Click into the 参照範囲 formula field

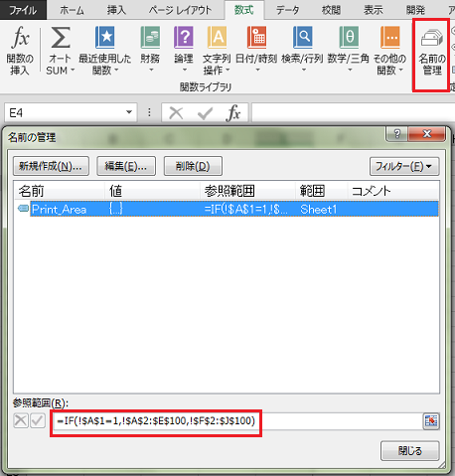point(237,421)
